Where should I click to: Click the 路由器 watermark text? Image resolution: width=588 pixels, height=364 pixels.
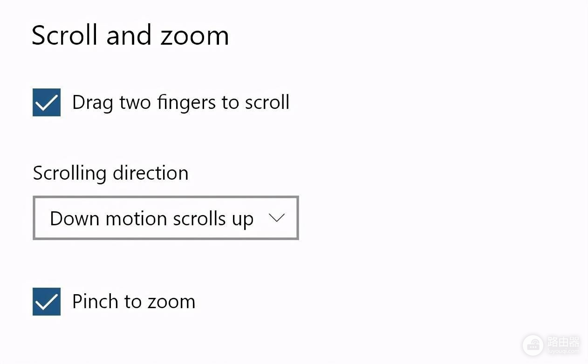563,342
